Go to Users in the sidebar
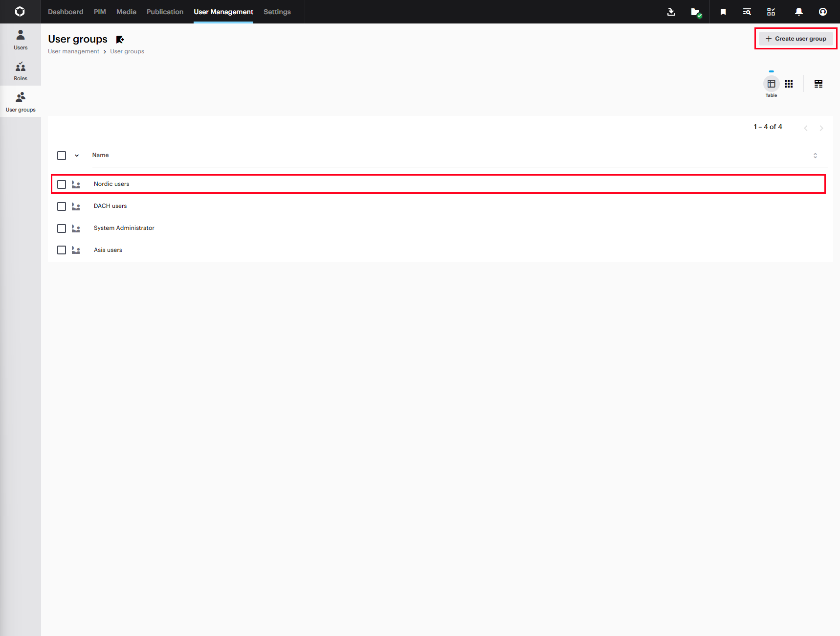This screenshot has height=636, width=840. (x=21, y=40)
